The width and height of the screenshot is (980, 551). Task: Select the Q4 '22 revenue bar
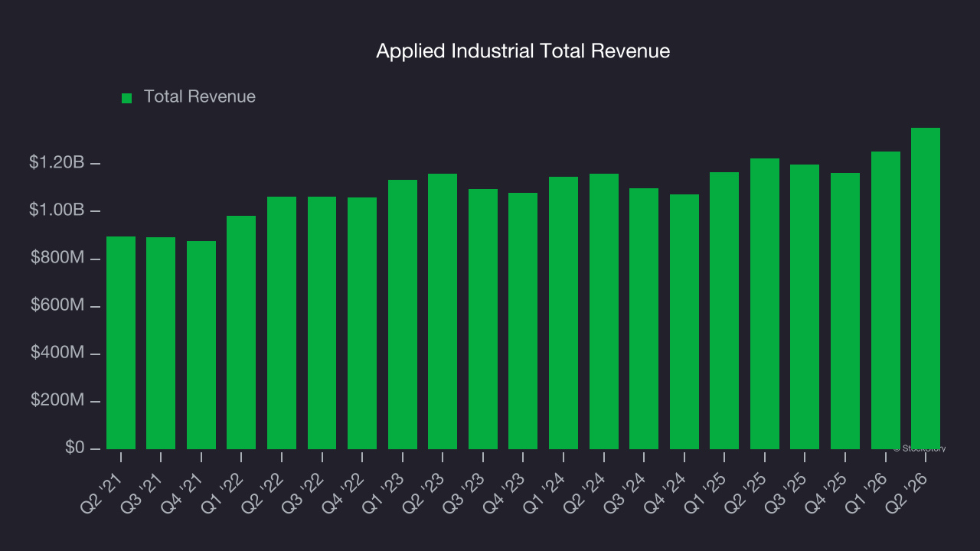pos(362,323)
